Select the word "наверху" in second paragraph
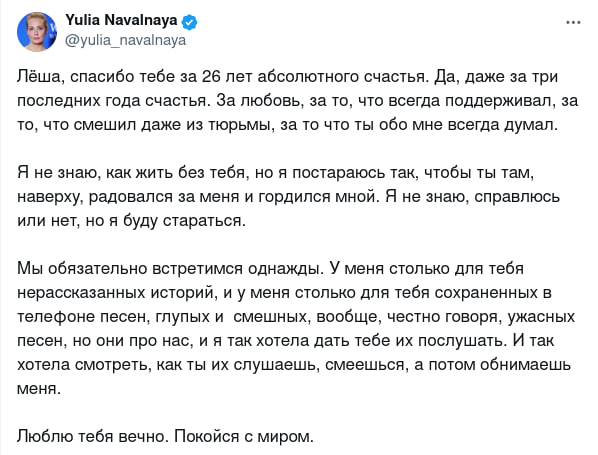 [49, 197]
